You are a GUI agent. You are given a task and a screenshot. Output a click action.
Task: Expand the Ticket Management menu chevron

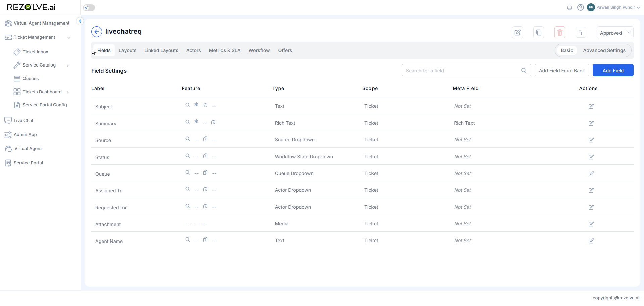(x=69, y=38)
